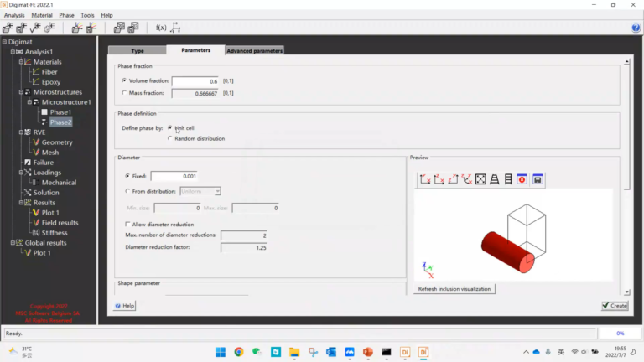Collapse the Results tree node
This screenshot has width=644, height=362.
point(21,202)
